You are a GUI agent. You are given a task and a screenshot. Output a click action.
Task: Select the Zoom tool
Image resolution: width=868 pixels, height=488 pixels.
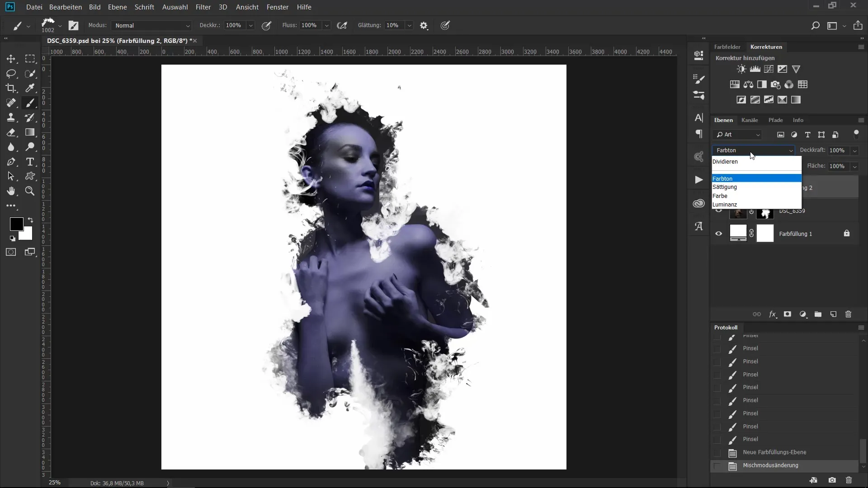coord(30,191)
